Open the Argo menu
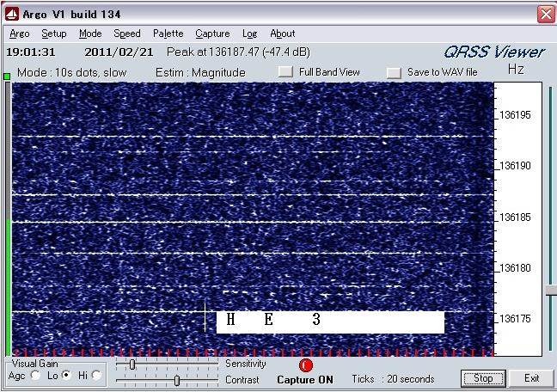This screenshot has width=557, height=392. pyautogui.click(x=19, y=34)
